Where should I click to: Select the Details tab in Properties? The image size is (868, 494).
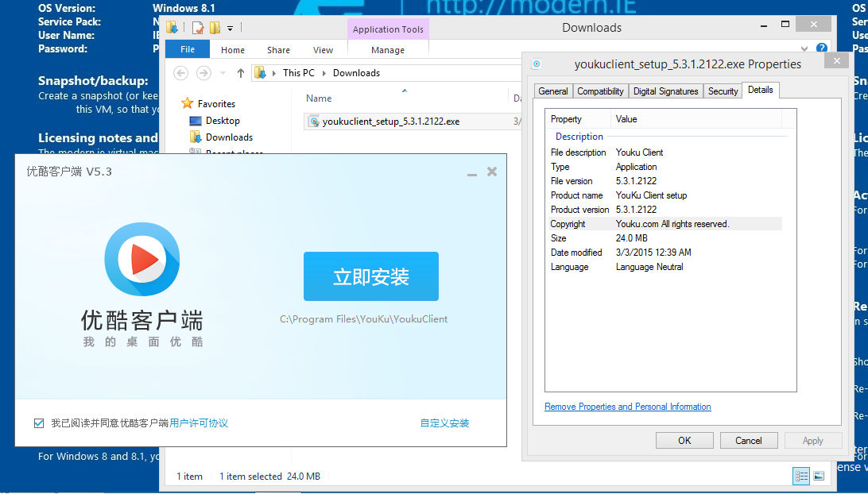click(760, 90)
